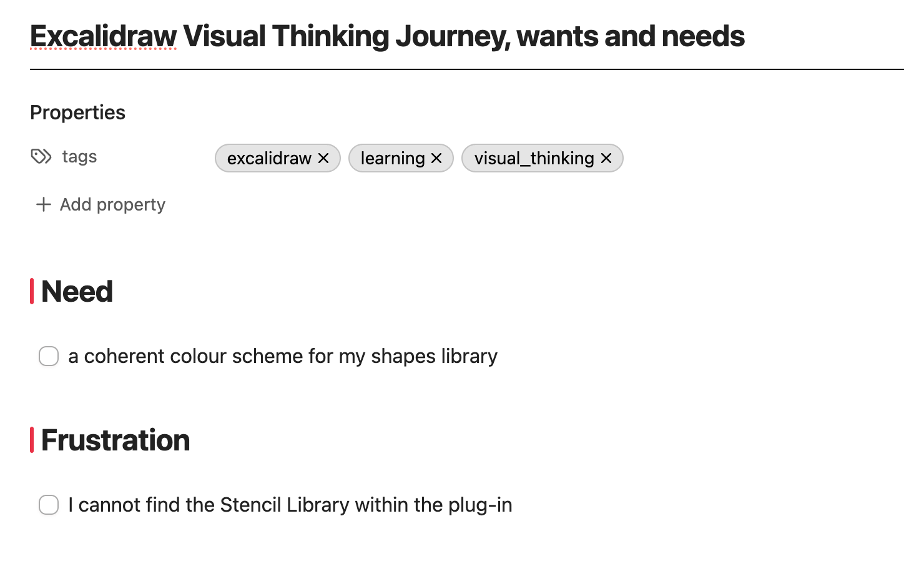Tick the Stencil Library frustration checkbox

(49, 505)
